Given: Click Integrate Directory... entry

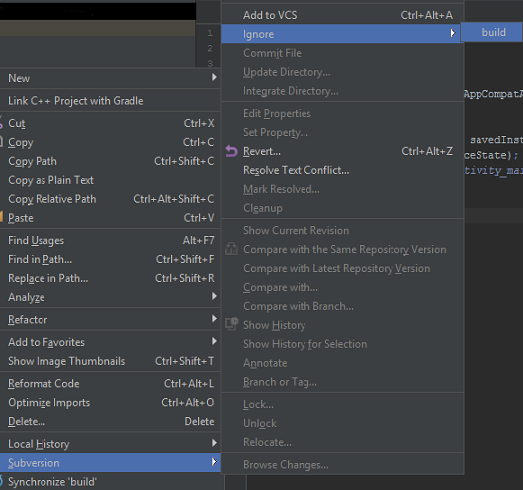Looking at the screenshot, I should [x=342, y=91].
